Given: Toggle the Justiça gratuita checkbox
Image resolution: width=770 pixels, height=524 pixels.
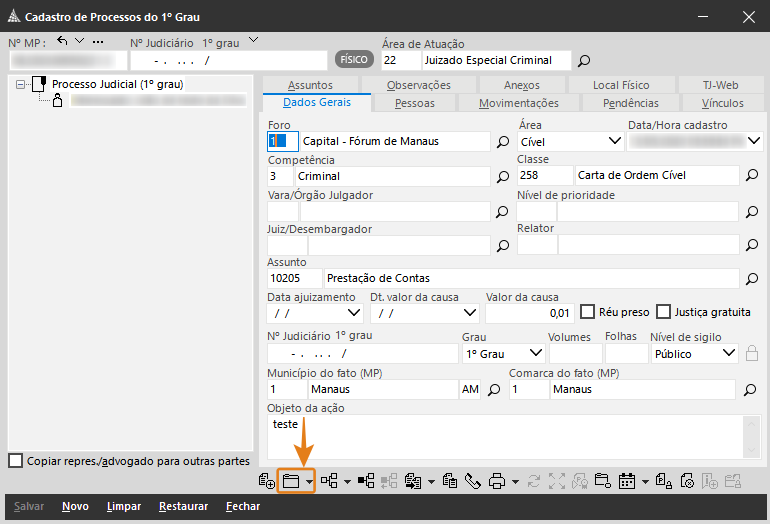Looking at the screenshot, I should tap(663, 312).
